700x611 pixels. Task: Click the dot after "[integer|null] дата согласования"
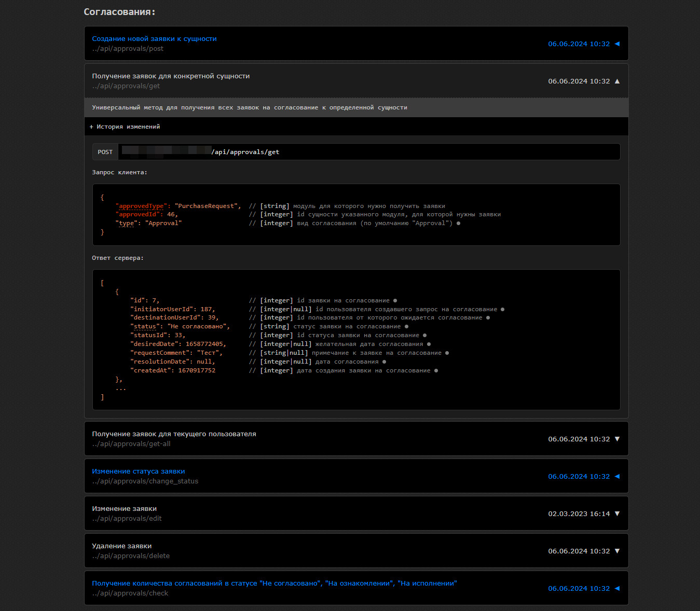pyautogui.click(x=385, y=362)
